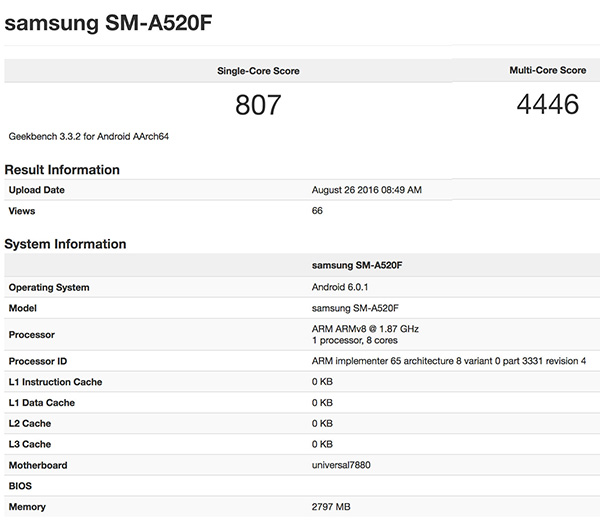
Task: Click the Result Information section heading
Action: pos(62,170)
